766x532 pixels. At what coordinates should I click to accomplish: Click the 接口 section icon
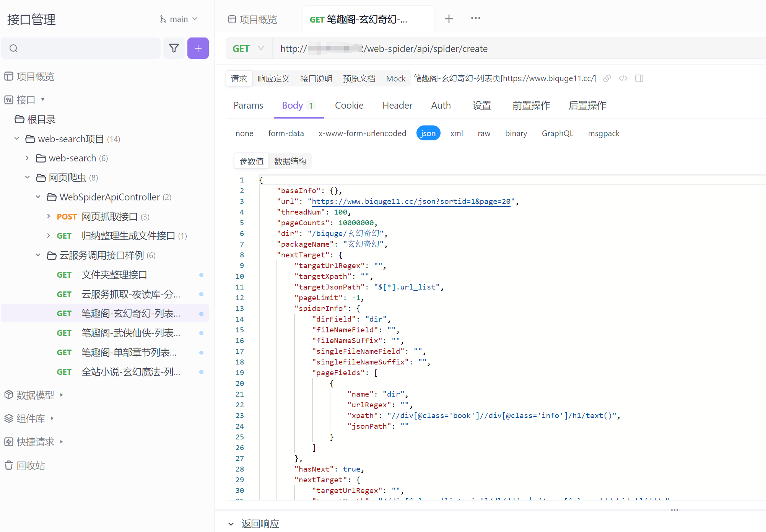(9, 100)
